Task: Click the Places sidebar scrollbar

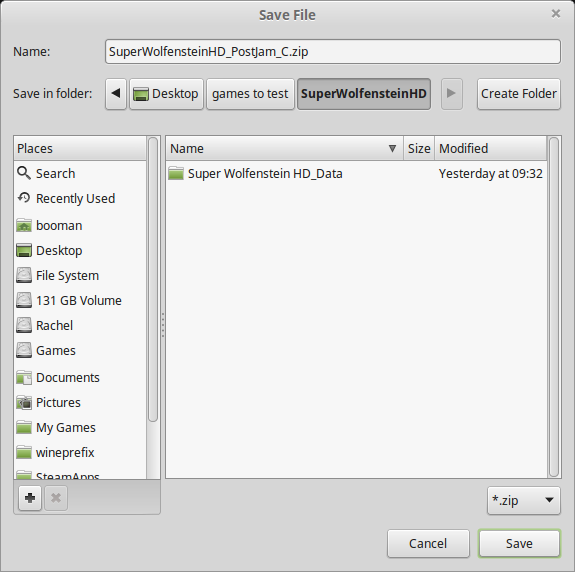Action: [153, 279]
